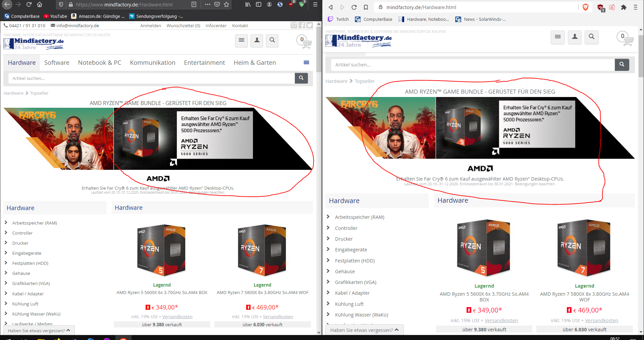Open Festplatten (HDD) category in the Brave window
Image resolution: width=644 pixels, height=340 pixels.
[355, 261]
